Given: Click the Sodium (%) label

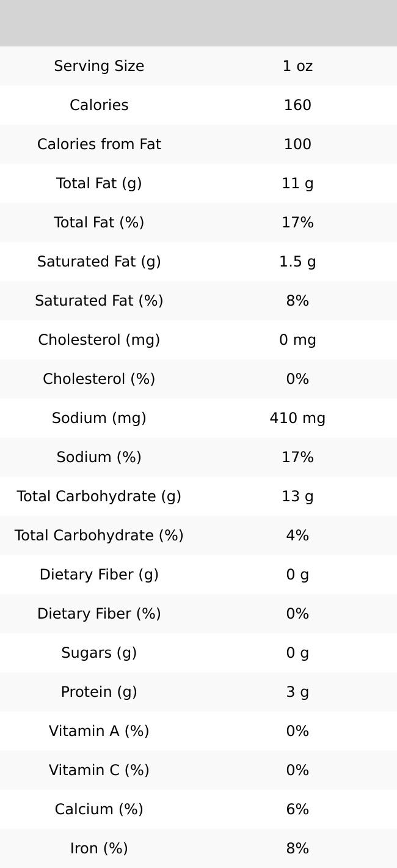Looking at the screenshot, I should (99, 457).
